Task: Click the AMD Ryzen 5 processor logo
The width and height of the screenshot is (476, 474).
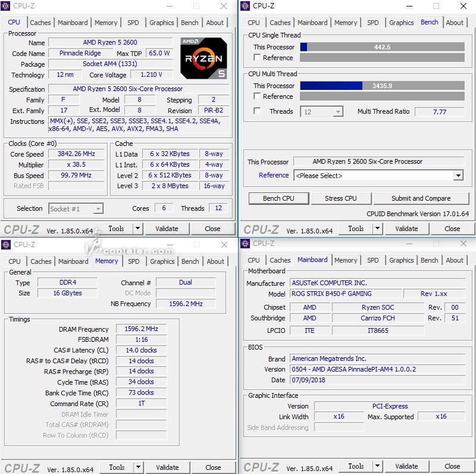Action: tap(203, 58)
